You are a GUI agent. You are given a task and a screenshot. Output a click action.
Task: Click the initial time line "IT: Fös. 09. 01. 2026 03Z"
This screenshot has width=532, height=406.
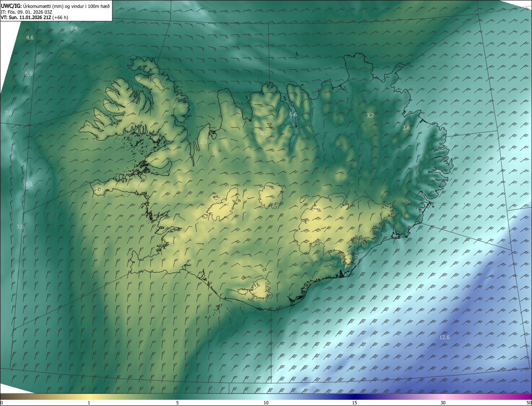tap(27, 12)
